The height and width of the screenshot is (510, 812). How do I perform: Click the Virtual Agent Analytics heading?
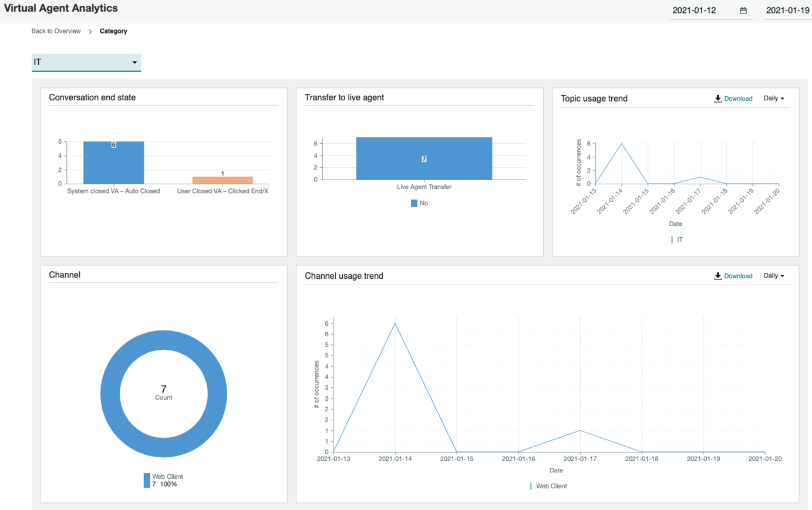coord(61,8)
